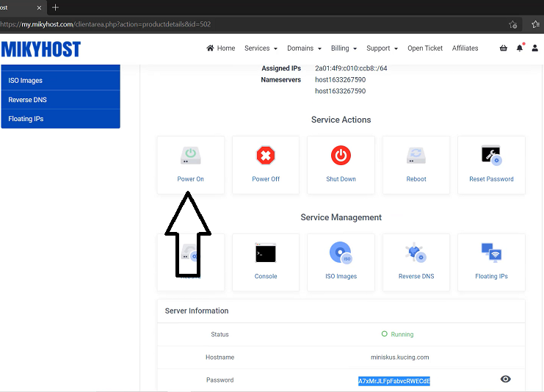Open the Affiliates page

tap(465, 48)
